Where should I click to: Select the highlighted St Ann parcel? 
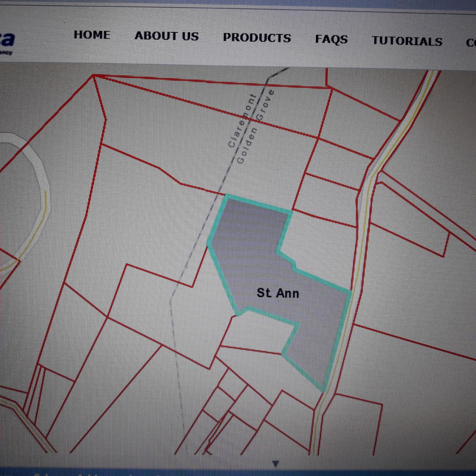pos(253,253)
